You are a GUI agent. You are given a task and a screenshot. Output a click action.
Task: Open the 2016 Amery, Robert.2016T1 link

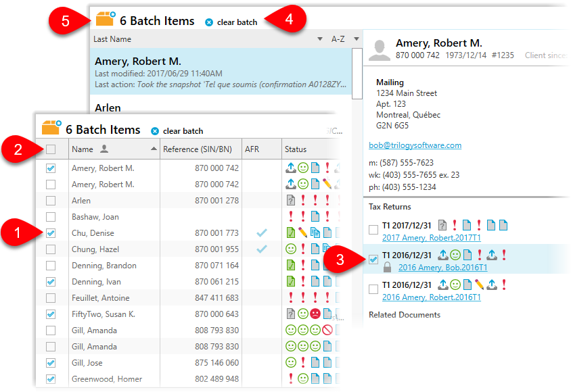[432, 297]
